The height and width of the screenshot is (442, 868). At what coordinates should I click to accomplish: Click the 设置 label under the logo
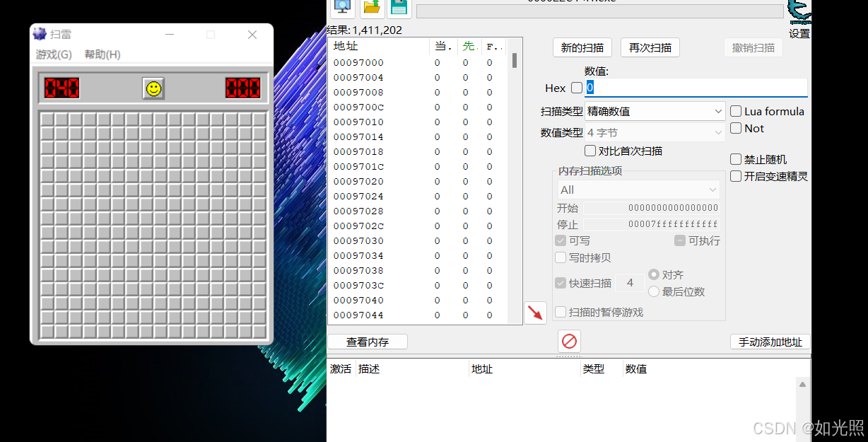(799, 33)
